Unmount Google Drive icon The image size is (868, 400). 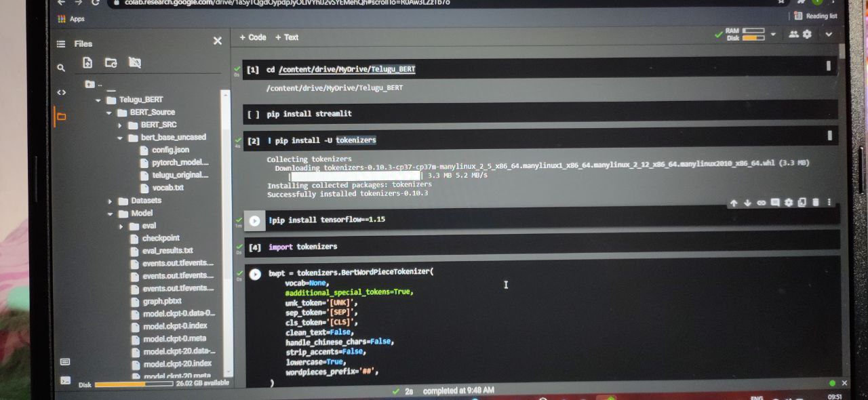click(135, 62)
